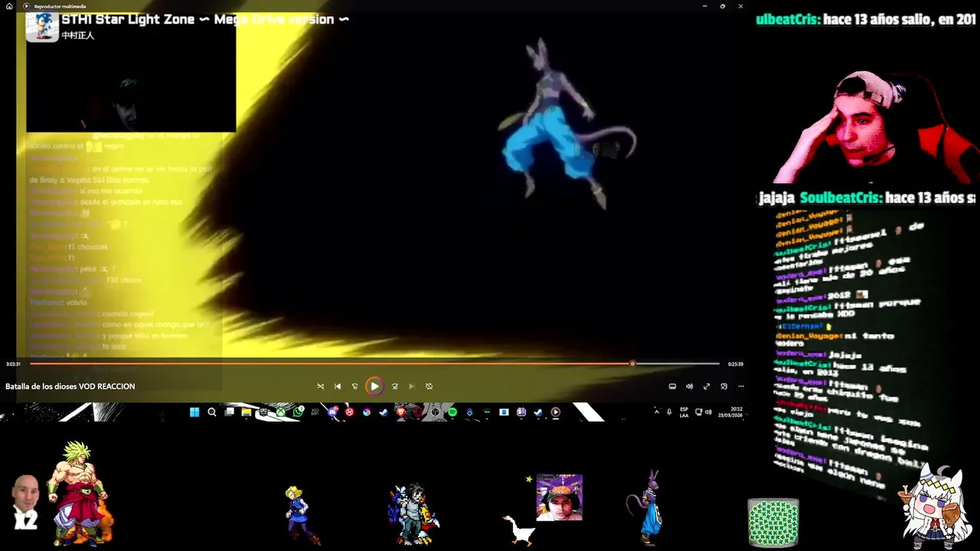Viewport: 980px width, 551px height.
Task: Switch to the mini player view
Action: pos(724,386)
